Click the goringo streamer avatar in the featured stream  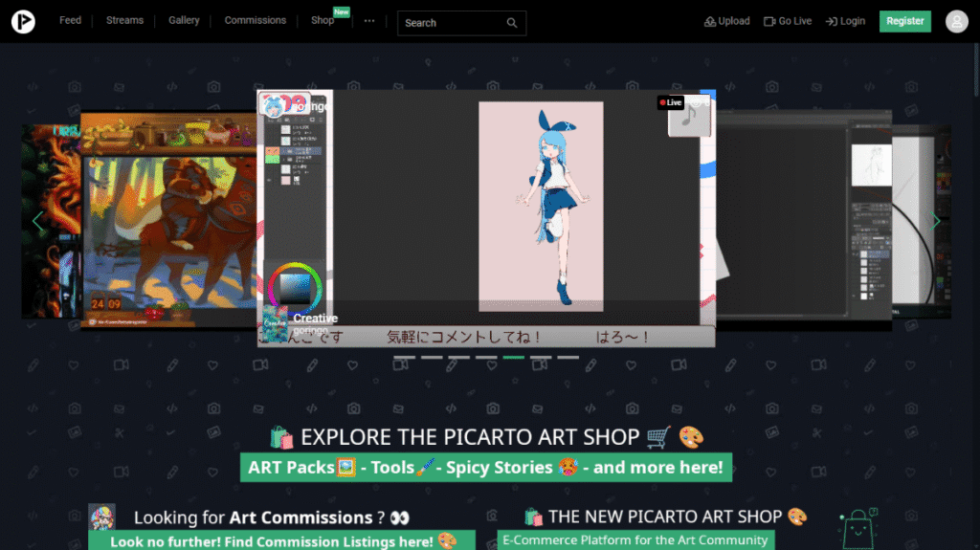pos(275,105)
